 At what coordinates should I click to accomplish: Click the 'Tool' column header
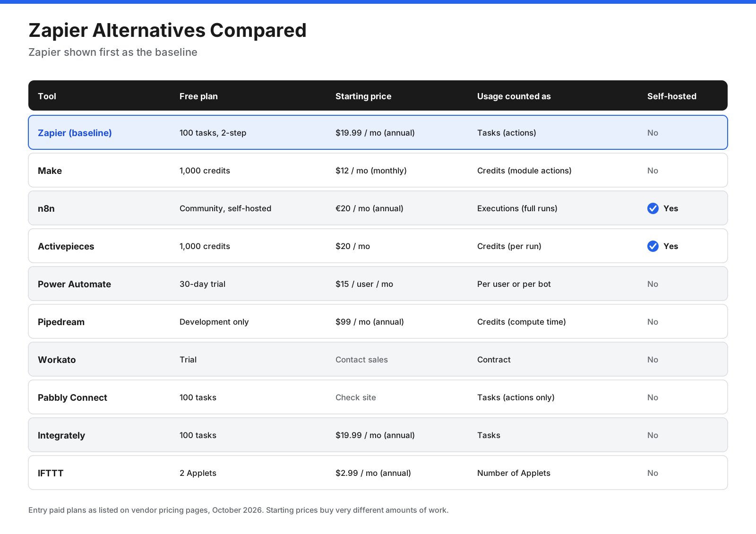47,96
